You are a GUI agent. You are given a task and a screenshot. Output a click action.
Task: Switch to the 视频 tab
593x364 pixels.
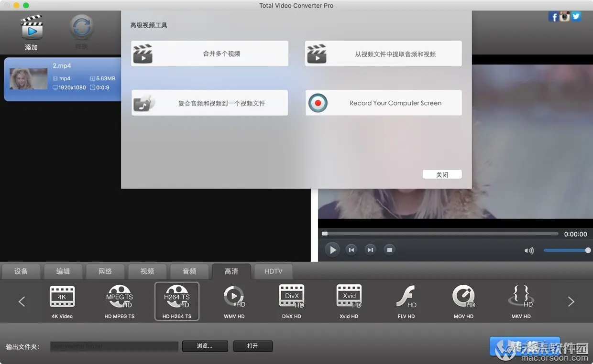coord(147,271)
